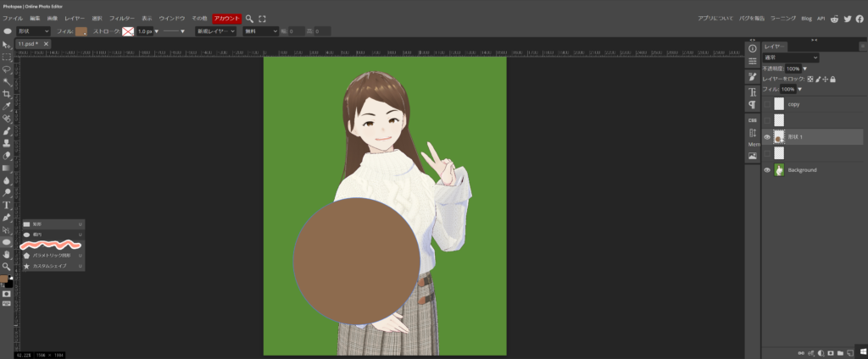
Task: Click the brown フィル color swatch
Action: click(x=81, y=31)
